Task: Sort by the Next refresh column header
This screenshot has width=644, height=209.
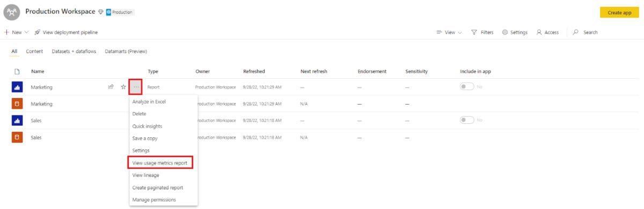Action: click(x=314, y=71)
